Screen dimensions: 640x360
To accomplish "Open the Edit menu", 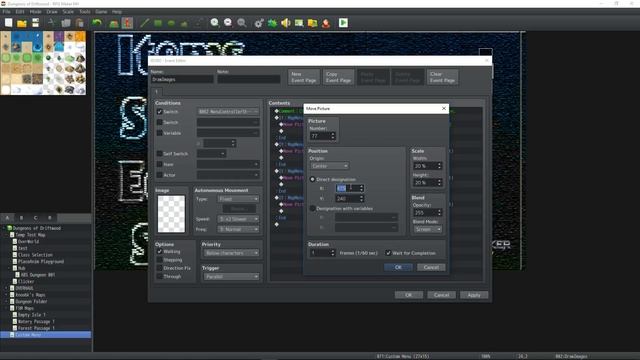I will (x=20, y=11).
